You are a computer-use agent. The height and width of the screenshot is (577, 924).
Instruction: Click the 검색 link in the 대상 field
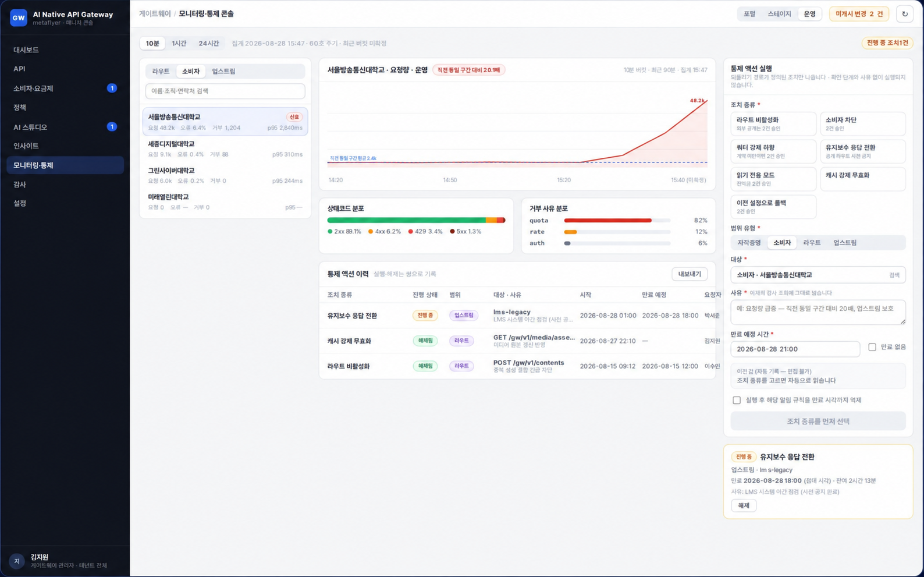point(894,275)
